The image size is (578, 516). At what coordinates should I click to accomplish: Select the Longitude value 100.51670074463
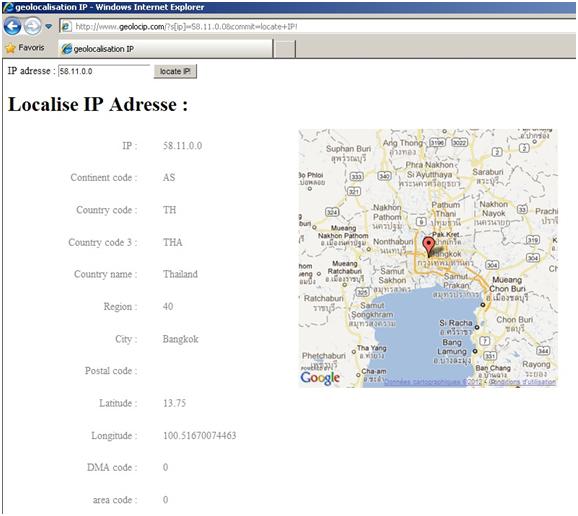[199, 436]
